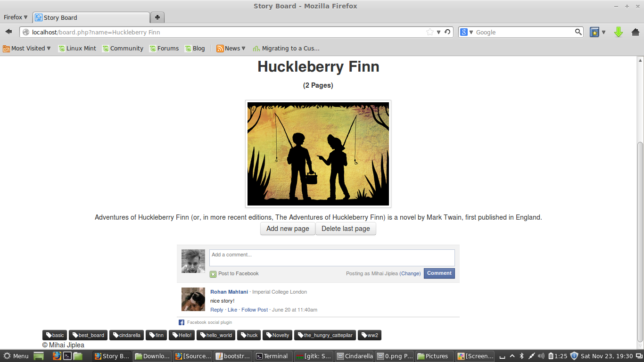Launch Firefox from the taskbar launcher

tap(57, 356)
